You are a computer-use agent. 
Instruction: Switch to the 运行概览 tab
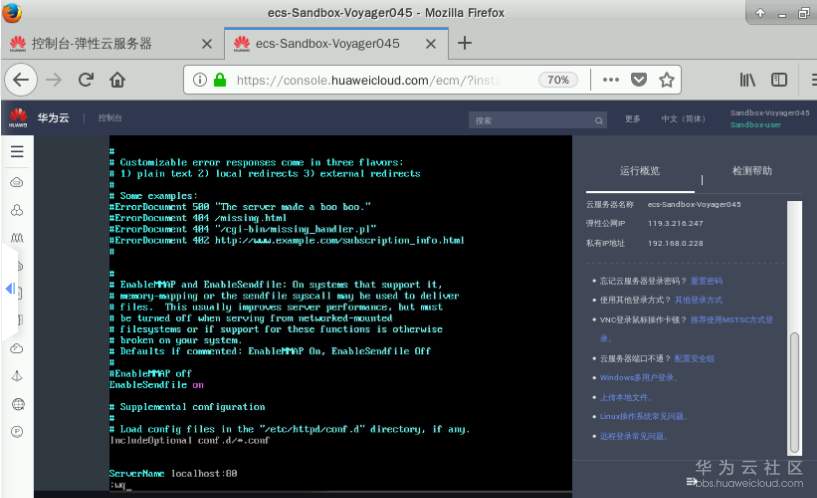(x=639, y=171)
